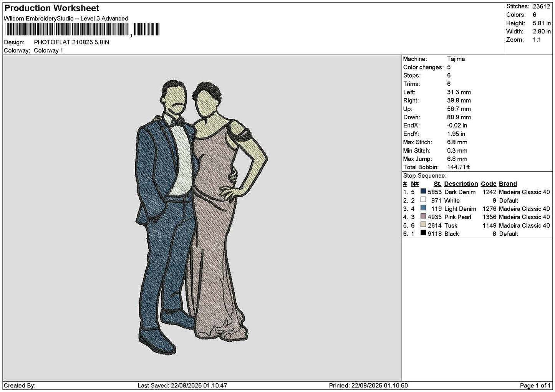Click the thread code '1356'
555x392 pixels.
[490, 217]
